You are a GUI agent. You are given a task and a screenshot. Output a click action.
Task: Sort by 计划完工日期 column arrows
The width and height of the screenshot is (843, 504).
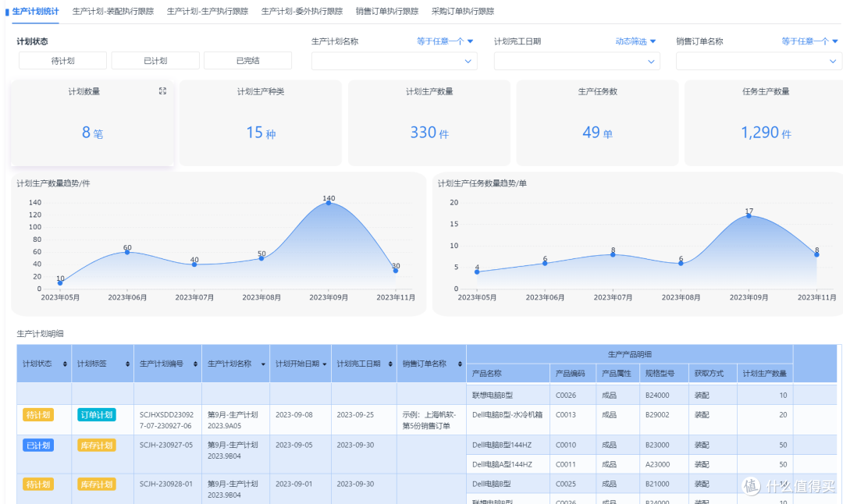pos(390,364)
